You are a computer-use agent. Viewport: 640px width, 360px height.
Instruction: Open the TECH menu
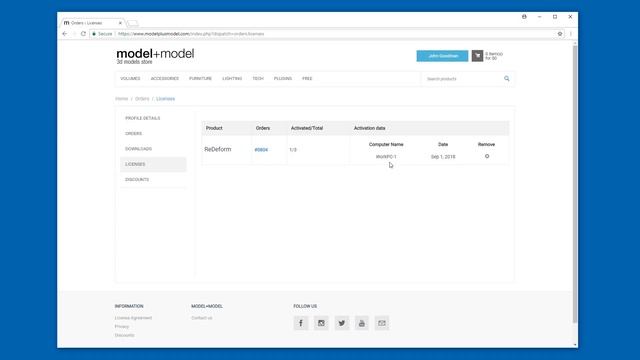258,78
